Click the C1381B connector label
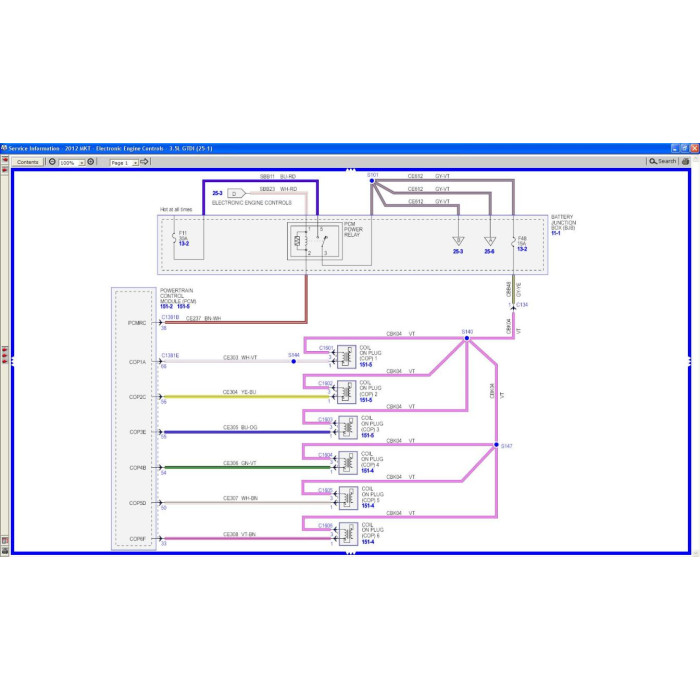 click(x=170, y=317)
